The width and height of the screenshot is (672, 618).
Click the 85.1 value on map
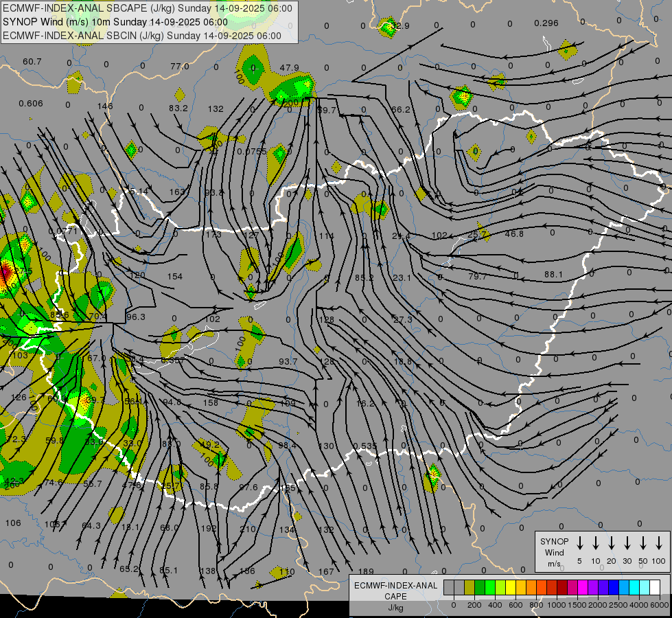click(x=168, y=571)
